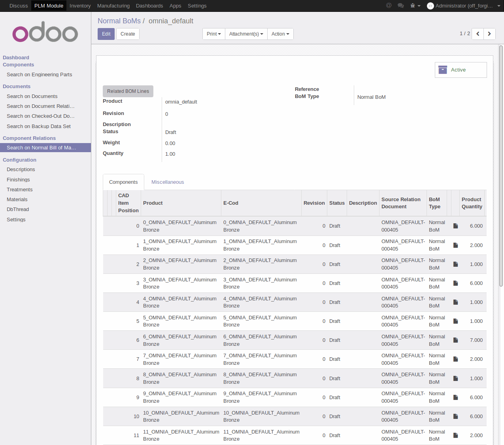Select the Inventory menu item
The width and height of the screenshot is (504, 445).
click(x=80, y=6)
